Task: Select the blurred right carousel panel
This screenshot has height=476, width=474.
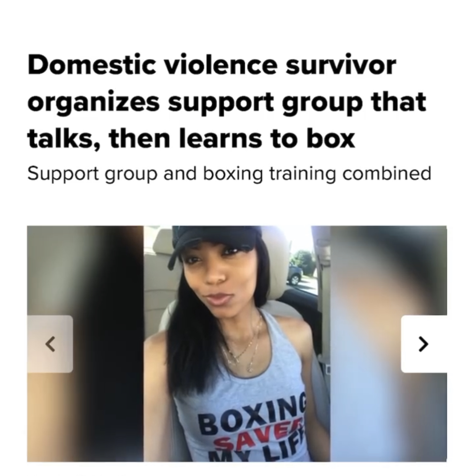Action: coord(389,344)
